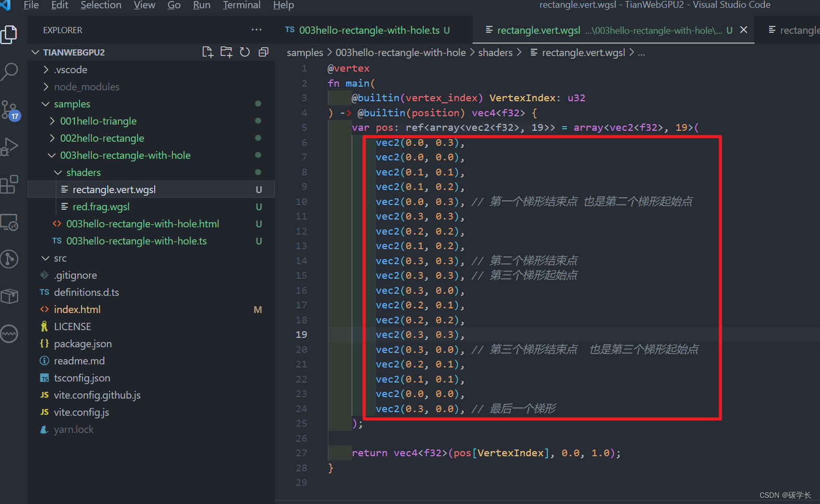The image size is (820, 504).
Task: Open vite.config.js file
Action: 151,412
